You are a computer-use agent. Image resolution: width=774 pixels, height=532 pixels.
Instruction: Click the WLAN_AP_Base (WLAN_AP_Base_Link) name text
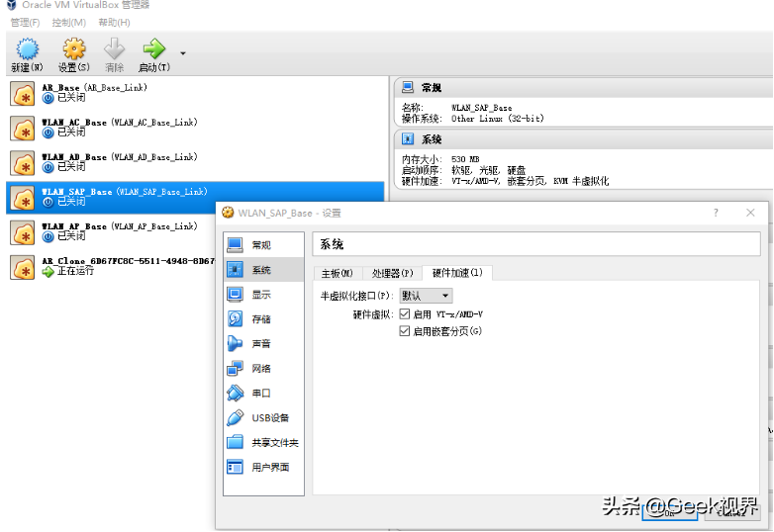pos(120,226)
